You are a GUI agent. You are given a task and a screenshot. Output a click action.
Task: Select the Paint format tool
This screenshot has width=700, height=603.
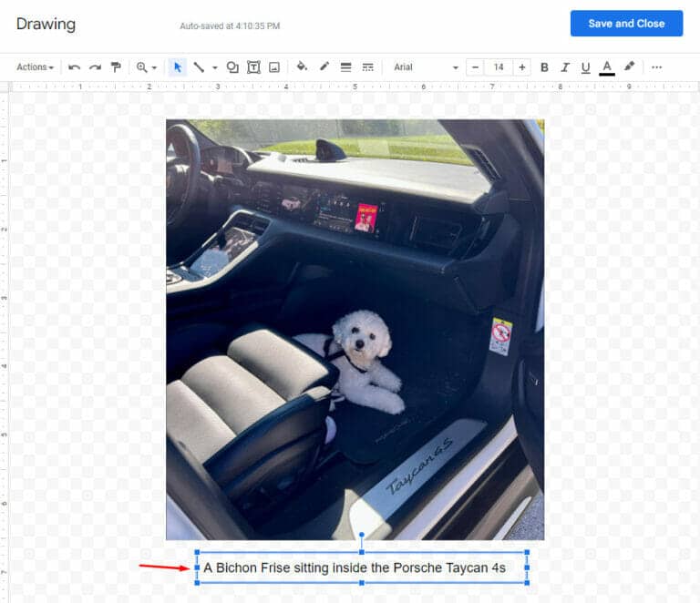[116, 67]
